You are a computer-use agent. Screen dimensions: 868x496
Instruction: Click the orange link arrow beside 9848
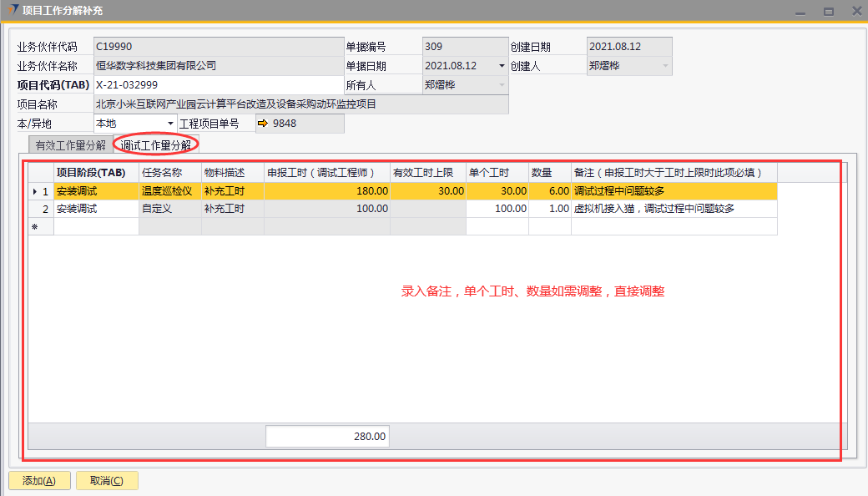pos(263,124)
